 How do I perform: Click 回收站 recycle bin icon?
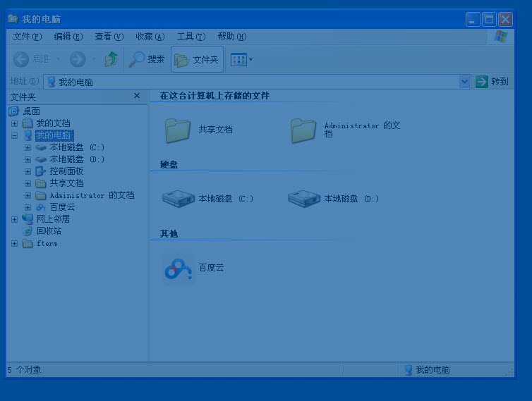[27, 231]
